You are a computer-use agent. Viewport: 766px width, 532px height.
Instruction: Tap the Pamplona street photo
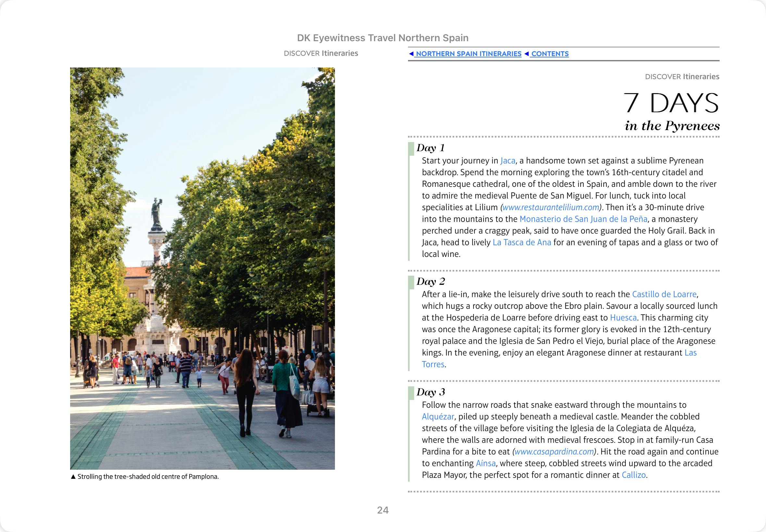click(202, 268)
